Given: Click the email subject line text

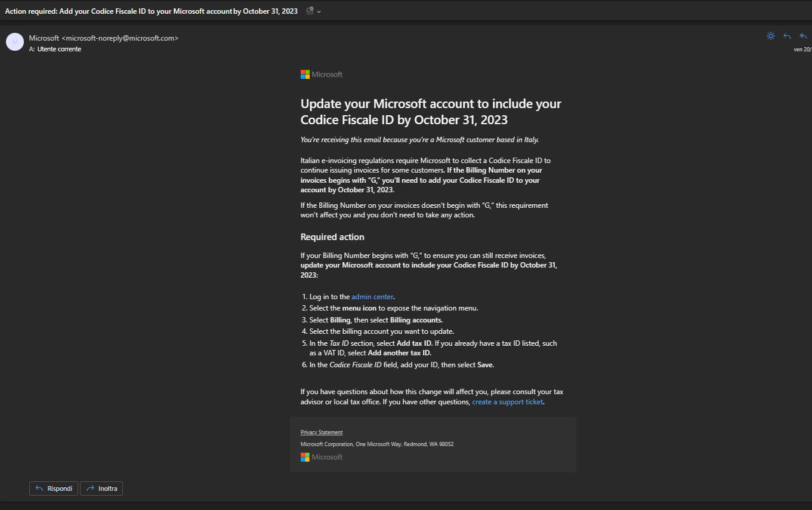Looking at the screenshot, I should click(151, 11).
